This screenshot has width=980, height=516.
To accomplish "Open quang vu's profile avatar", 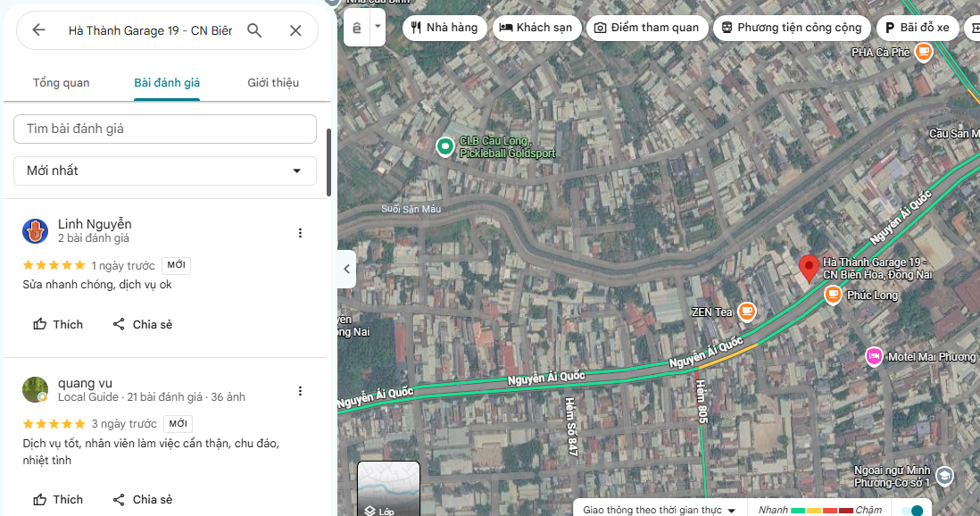I will 35,389.
